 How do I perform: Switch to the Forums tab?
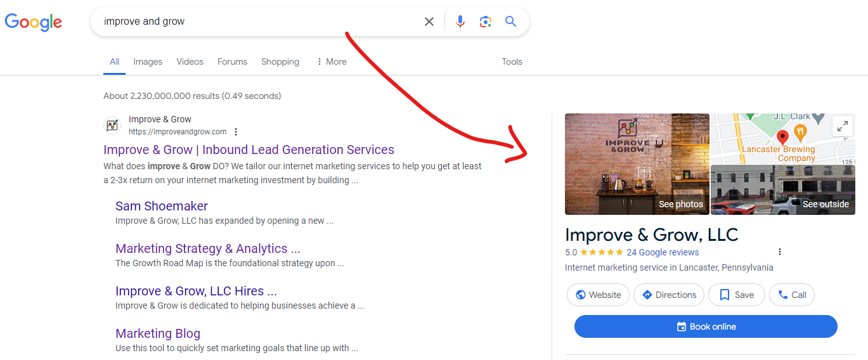[x=232, y=61]
